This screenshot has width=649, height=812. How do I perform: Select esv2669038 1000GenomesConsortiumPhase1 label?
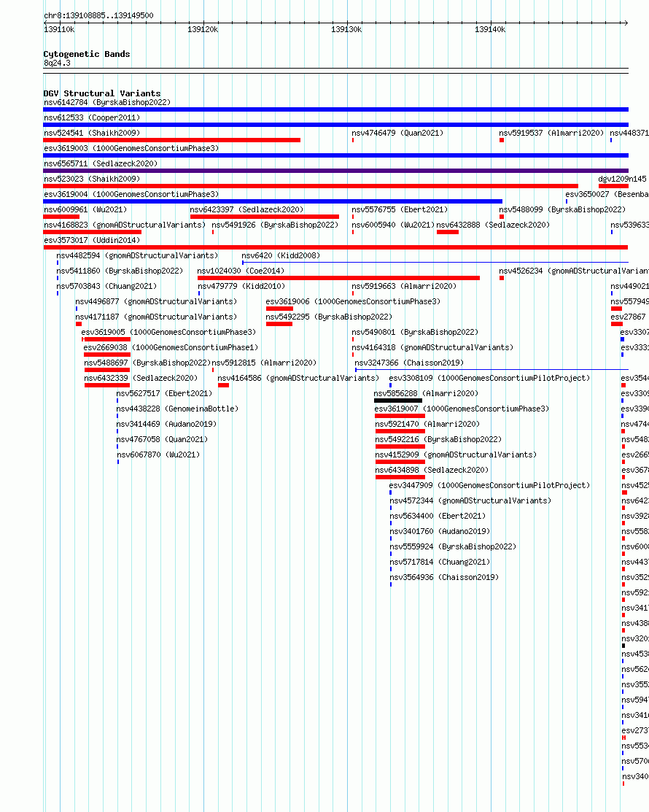pyautogui.click(x=171, y=347)
